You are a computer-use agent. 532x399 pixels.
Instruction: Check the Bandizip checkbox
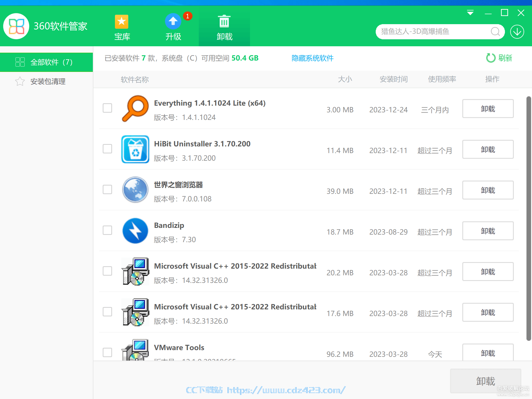pos(107,230)
